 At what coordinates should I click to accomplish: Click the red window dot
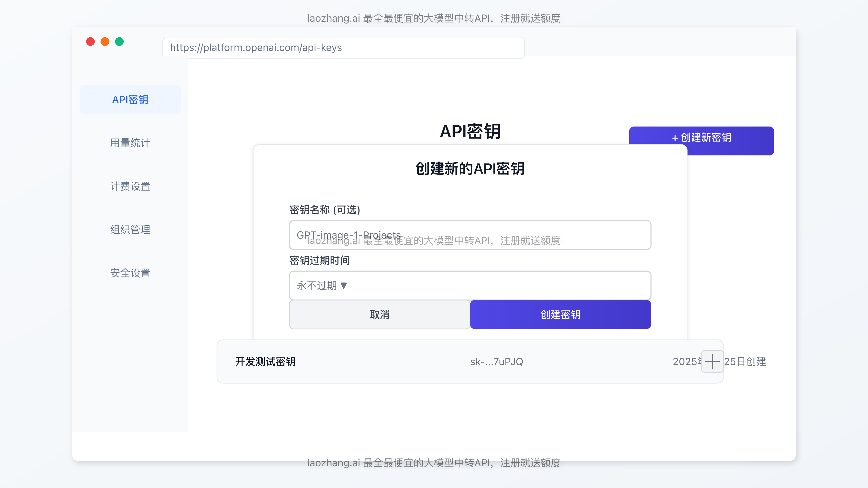tap(90, 41)
